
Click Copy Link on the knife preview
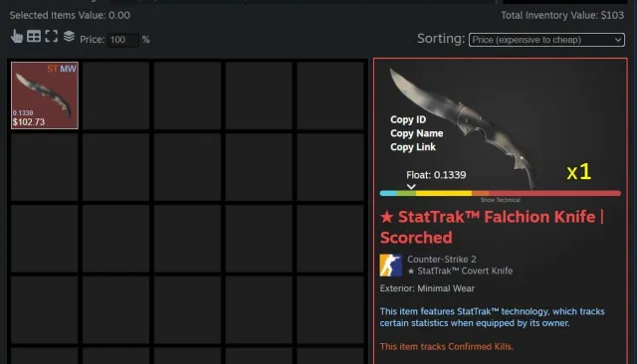[413, 147]
